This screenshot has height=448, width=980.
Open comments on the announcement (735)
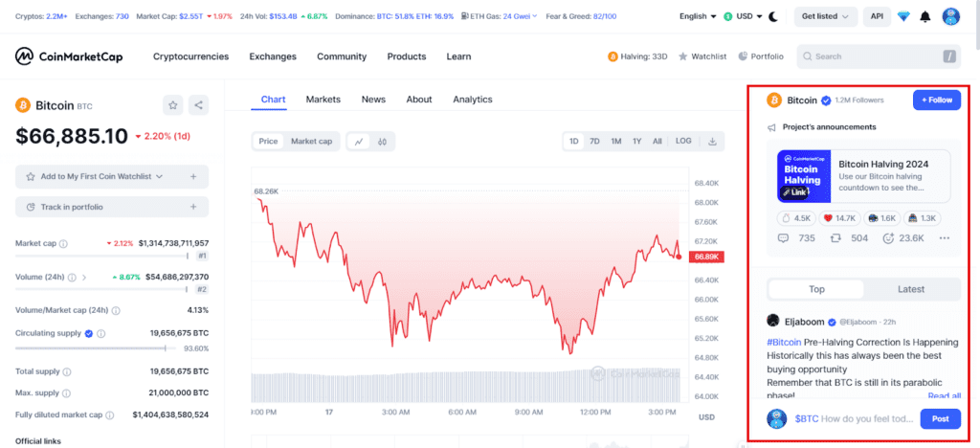[x=796, y=238]
